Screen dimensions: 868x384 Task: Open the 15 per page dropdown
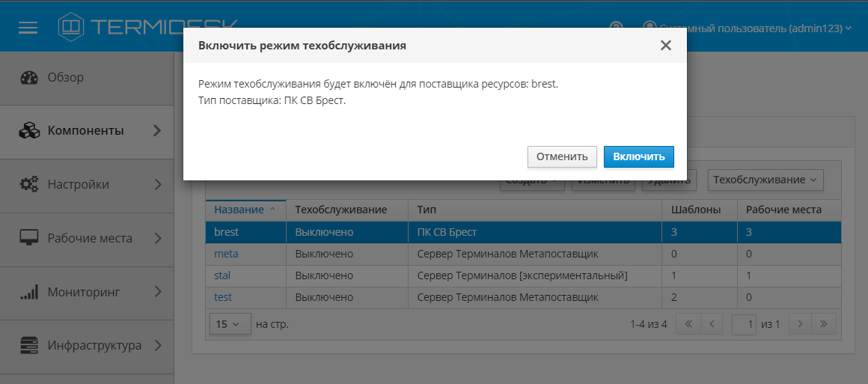pos(229,324)
